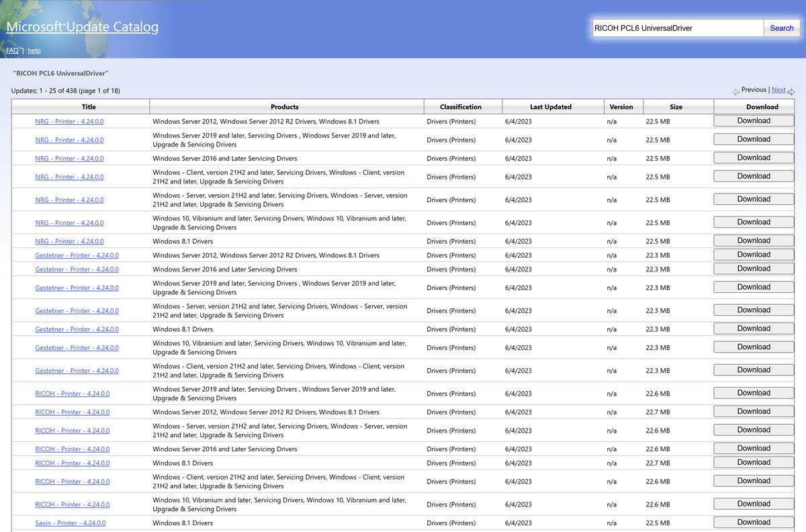This screenshot has width=806, height=532.
Task: Download NRG driver for Windows Client 21H2
Action: [x=754, y=176]
